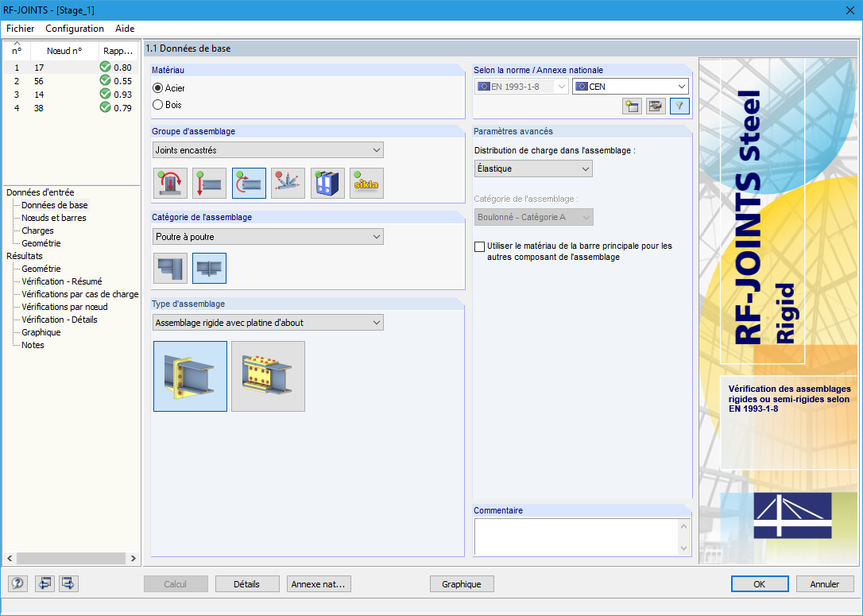The image size is (863, 616).
Task: Open the EN 1993-1-8 standard dropdown
Action: pos(521,87)
